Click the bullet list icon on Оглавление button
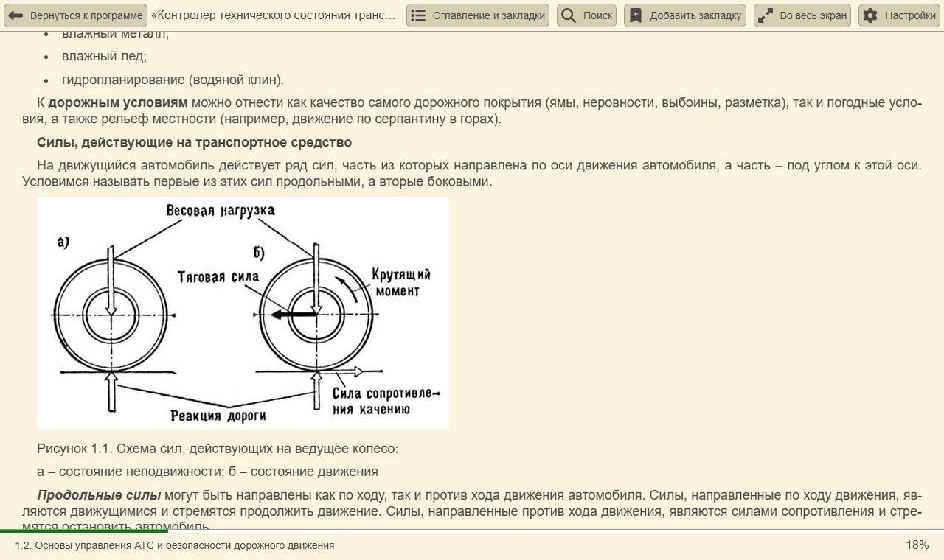The width and height of the screenshot is (944, 560). [x=417, y=15]
